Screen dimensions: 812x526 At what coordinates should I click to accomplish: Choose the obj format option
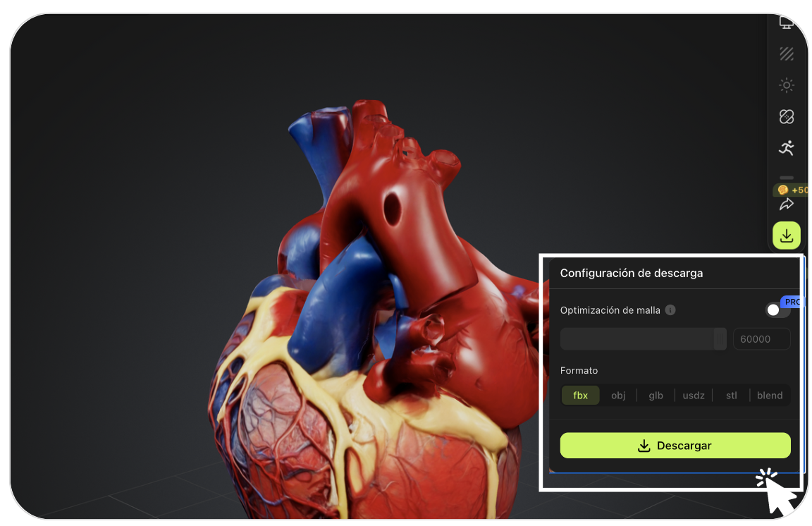click(618, 396)
